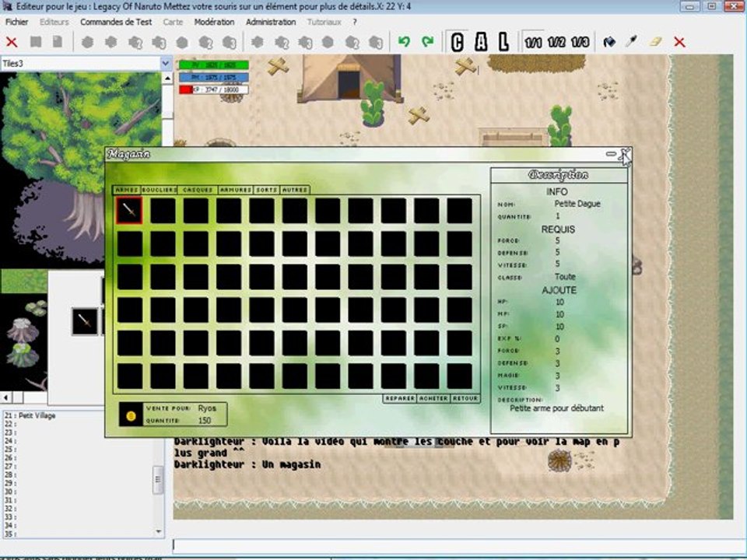Click the gold Ryos coin icon
The image size is (747, 560).
click(x=131, y=415)
